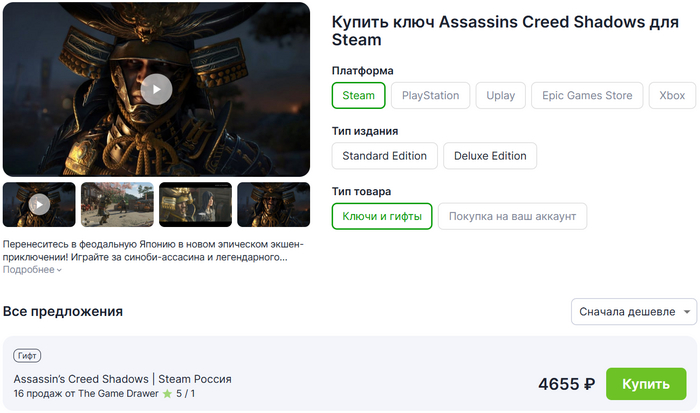700x413 pixels.
Task: Click the seller's green rating star
Action: pyautogui.click(x=167, y=394)
